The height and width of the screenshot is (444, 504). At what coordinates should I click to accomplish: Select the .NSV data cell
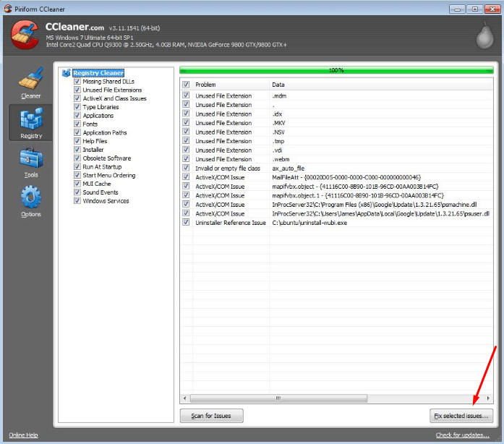[278, 132]
